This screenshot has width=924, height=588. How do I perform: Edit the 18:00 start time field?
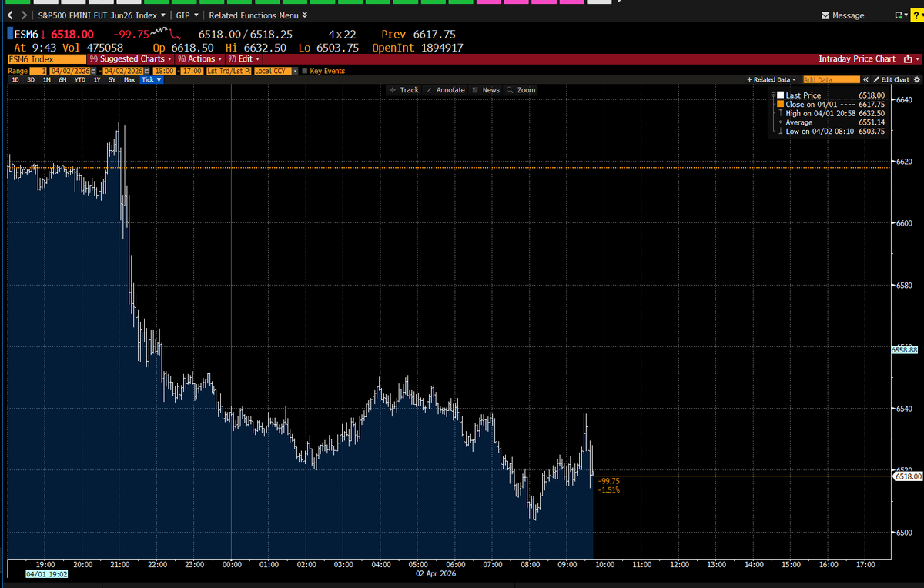point(164,71)
